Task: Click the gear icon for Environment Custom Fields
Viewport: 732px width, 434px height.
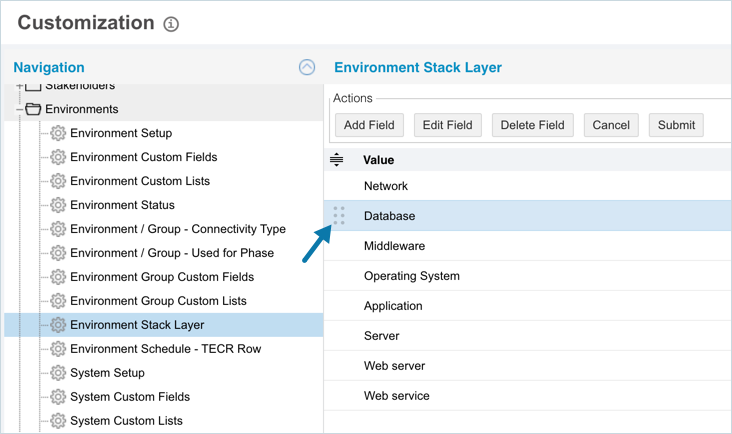Action: 58,157
